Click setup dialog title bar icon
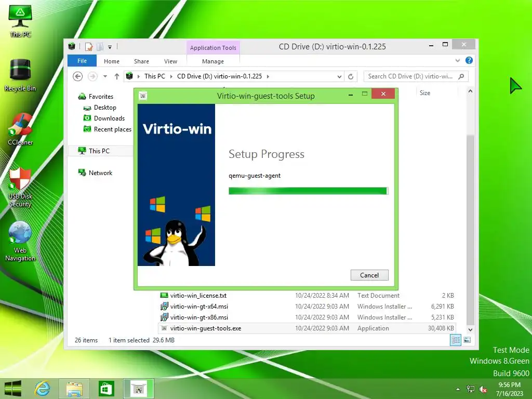Image resolution: width=532 pixels, height=399 pixels. pos(143,96)
